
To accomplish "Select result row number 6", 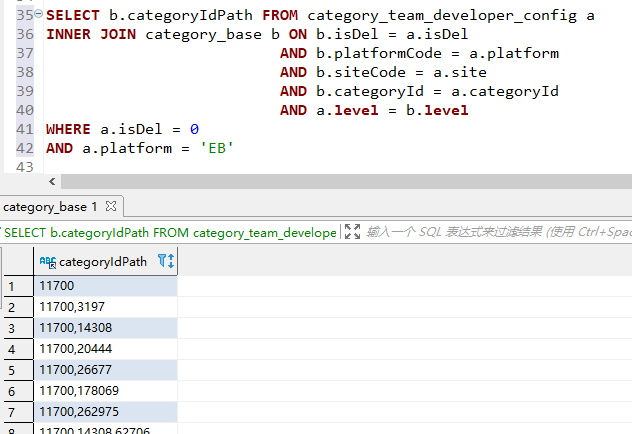I will click(x=18, y=391).
